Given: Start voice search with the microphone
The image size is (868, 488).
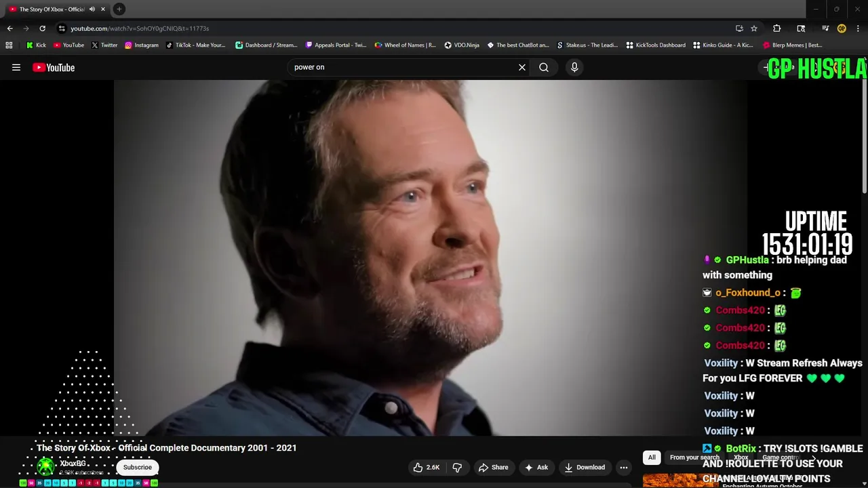Looking at the screenshot, I should [574, 67].
